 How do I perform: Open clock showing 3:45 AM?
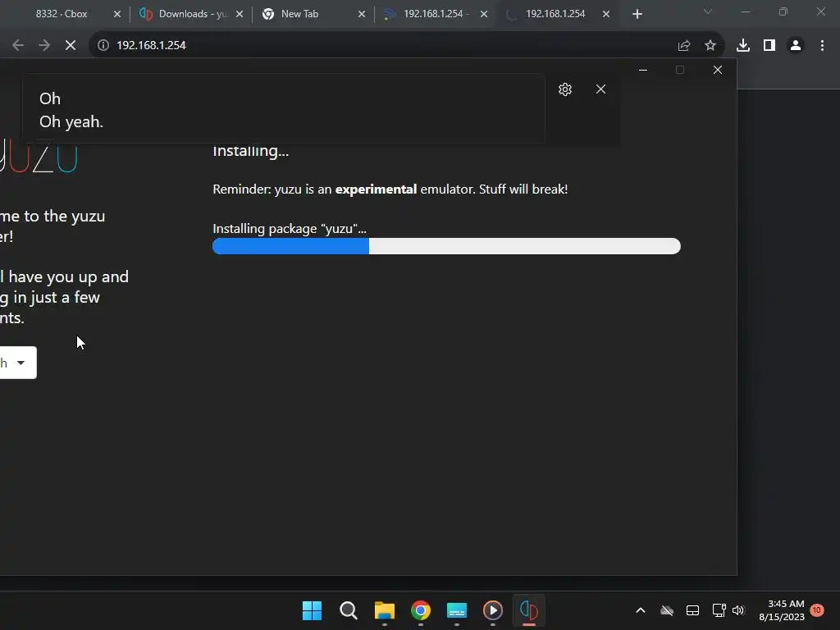point(782,610)
